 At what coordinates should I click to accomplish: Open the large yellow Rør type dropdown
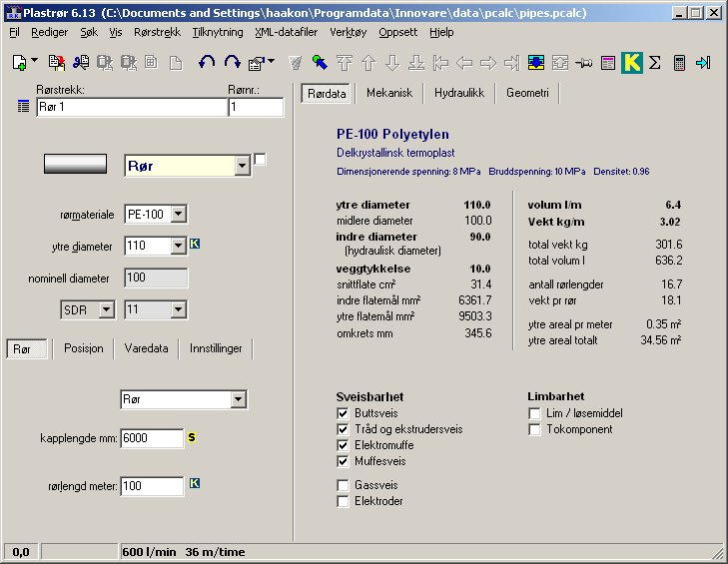pyautogui.click(x=242, y=166)
